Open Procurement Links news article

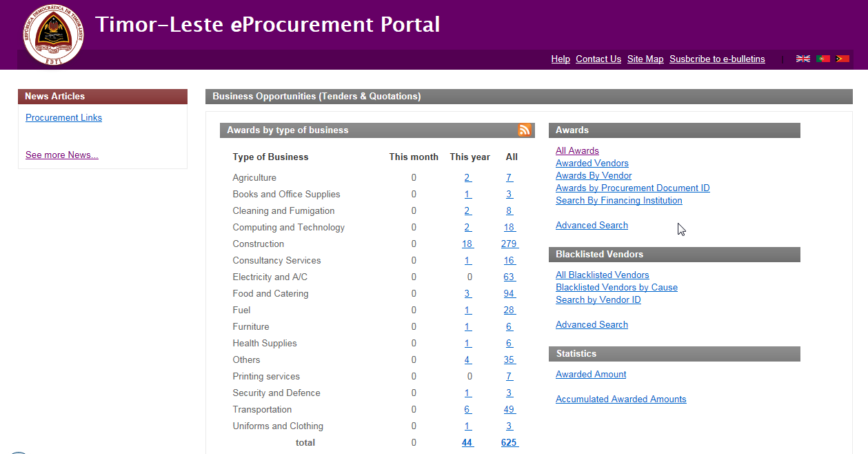(x=63, y=117)
